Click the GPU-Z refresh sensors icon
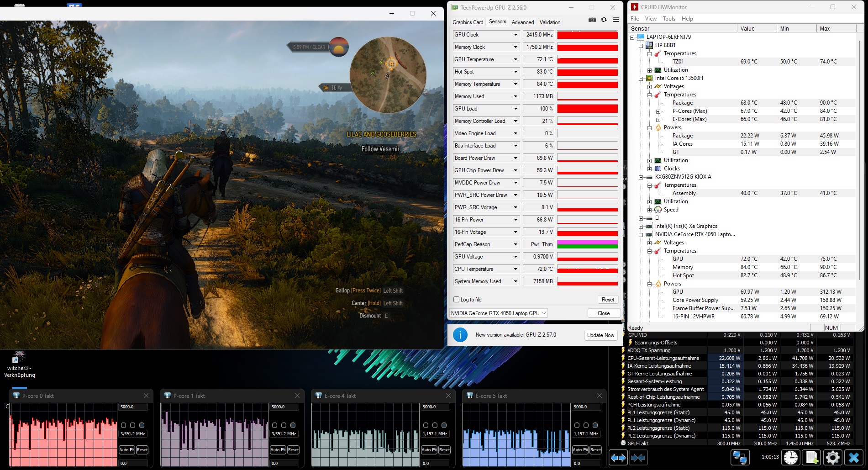Viewport: 868px width, 470px height. coord(604,20)
